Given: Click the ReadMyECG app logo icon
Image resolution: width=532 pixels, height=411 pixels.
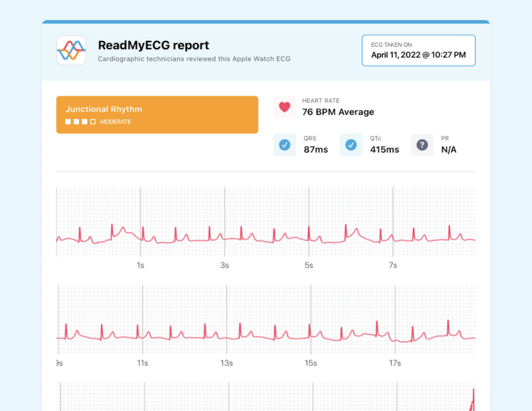Looking at the screenshot, I should (x=71, y=50).
